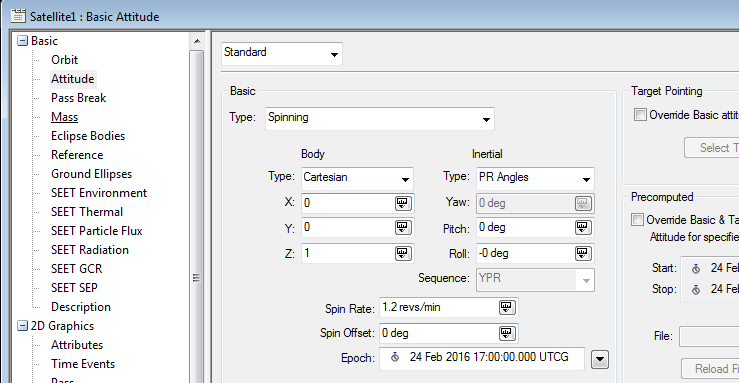
Task: Click the 2D Graphics root tree label
Action: 62,326
